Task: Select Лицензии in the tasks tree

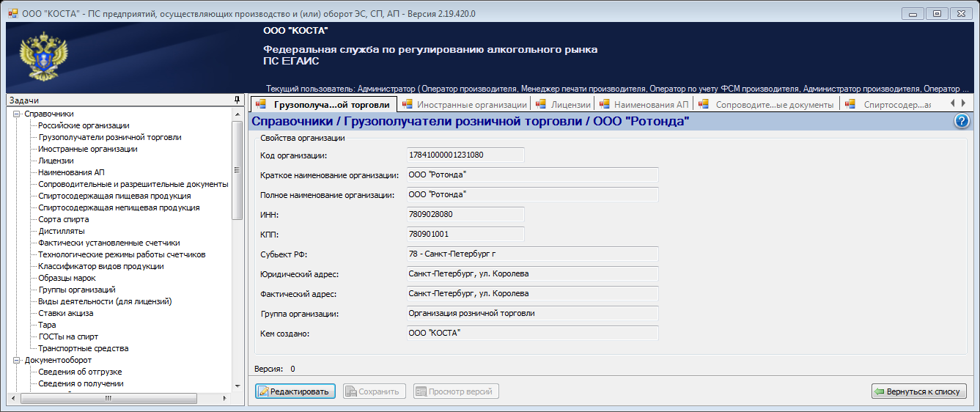Action: pos(56,161)
